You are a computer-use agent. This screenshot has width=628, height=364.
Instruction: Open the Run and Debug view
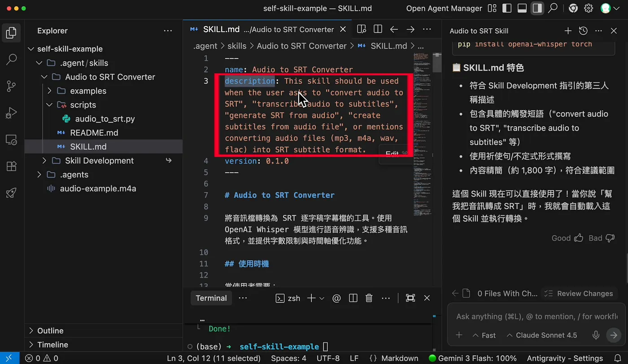[12, 113]
